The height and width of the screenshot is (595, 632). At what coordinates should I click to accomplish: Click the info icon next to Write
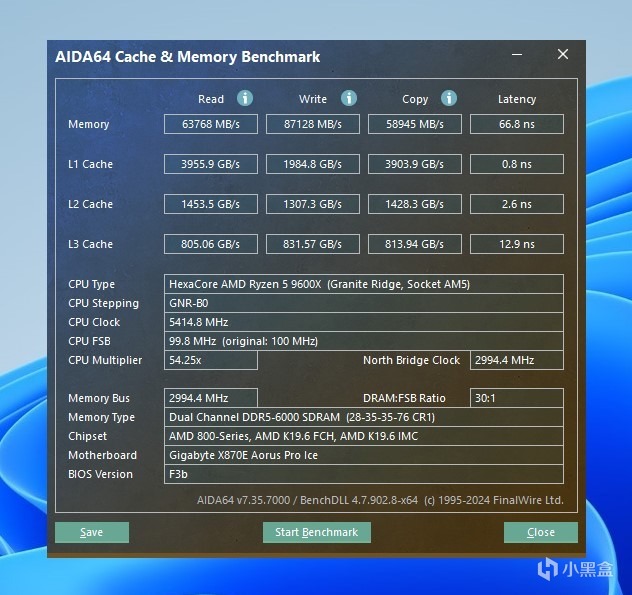(x=349, y=98)
